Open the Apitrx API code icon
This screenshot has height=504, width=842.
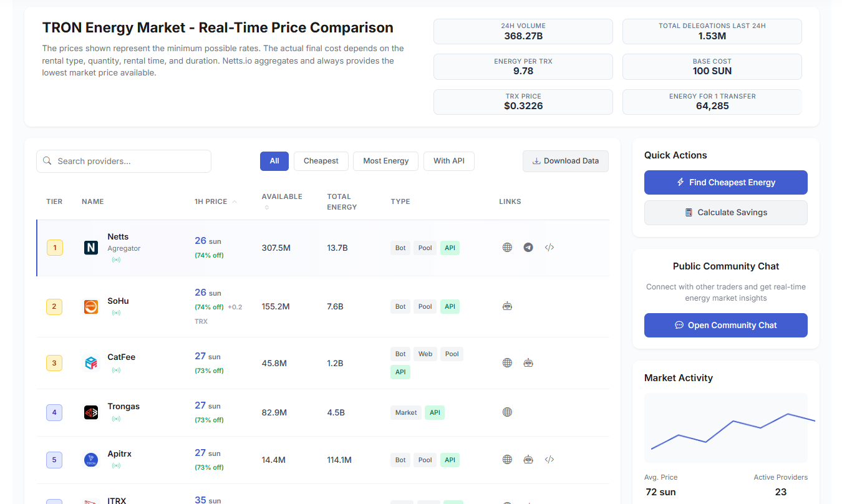click(x=549, y=460)
